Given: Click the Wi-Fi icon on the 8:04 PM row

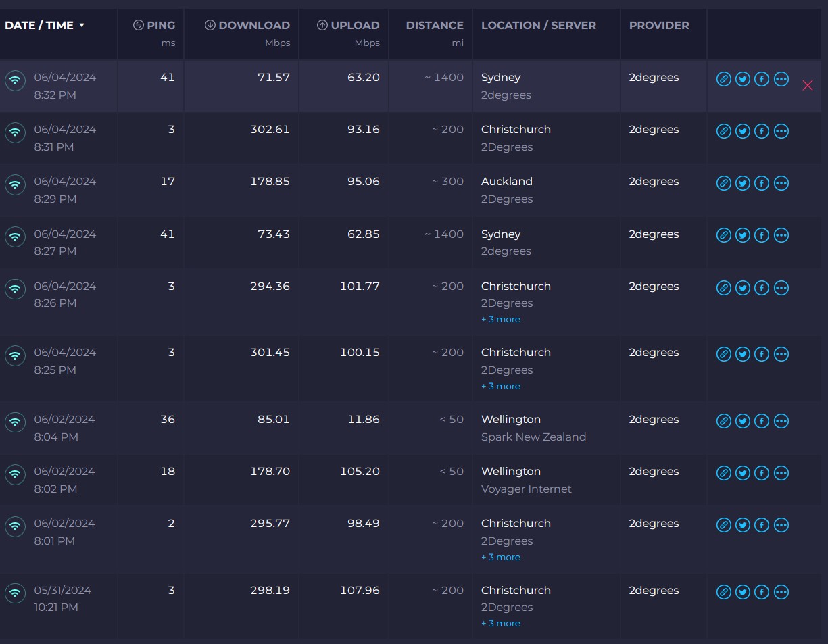Looking at the screenshot, I should 15,422.
